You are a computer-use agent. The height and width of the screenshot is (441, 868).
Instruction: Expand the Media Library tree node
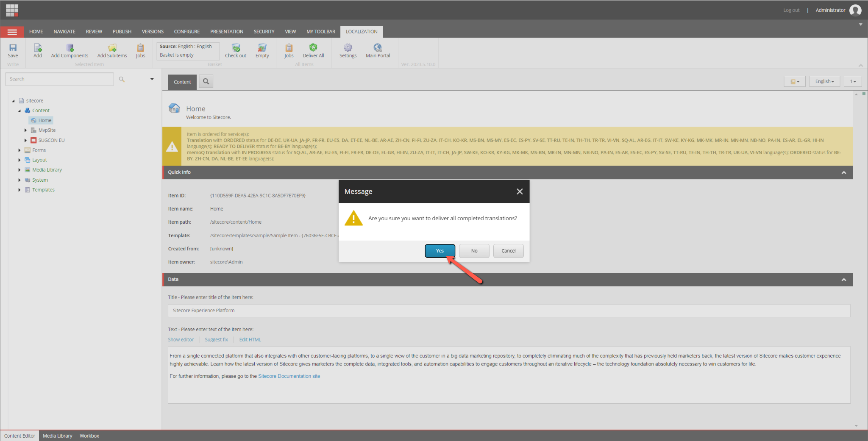pos(19,170)
